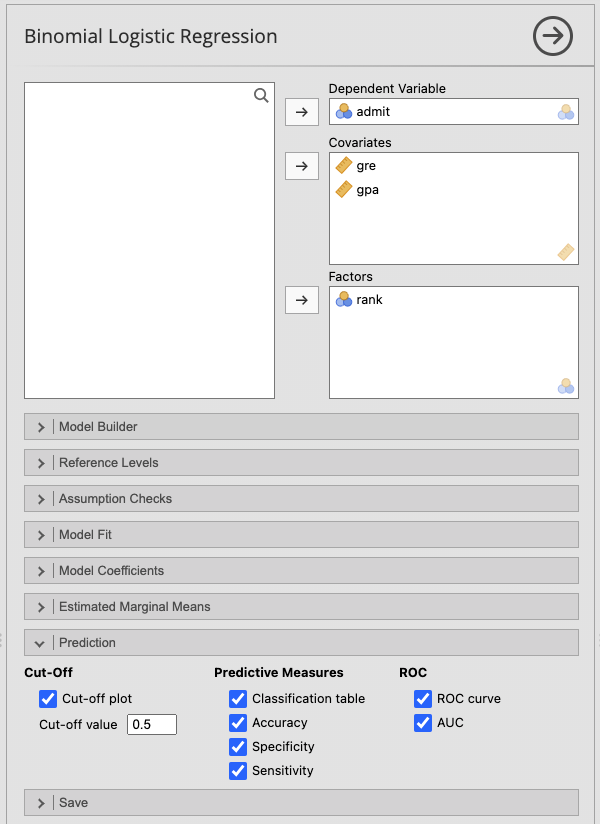Uncheck Classification table
This screenshot has width=600, height=824.
tap(238, 699)
